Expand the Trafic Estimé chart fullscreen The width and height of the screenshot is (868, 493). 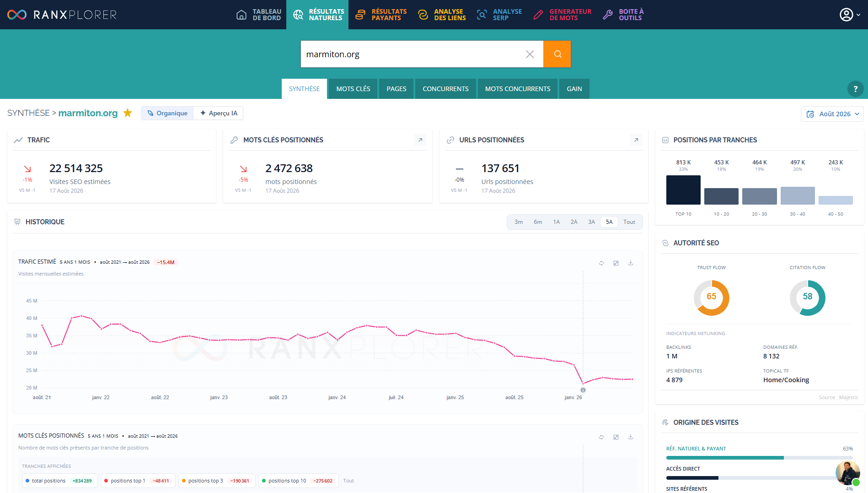tap(616, 263)
